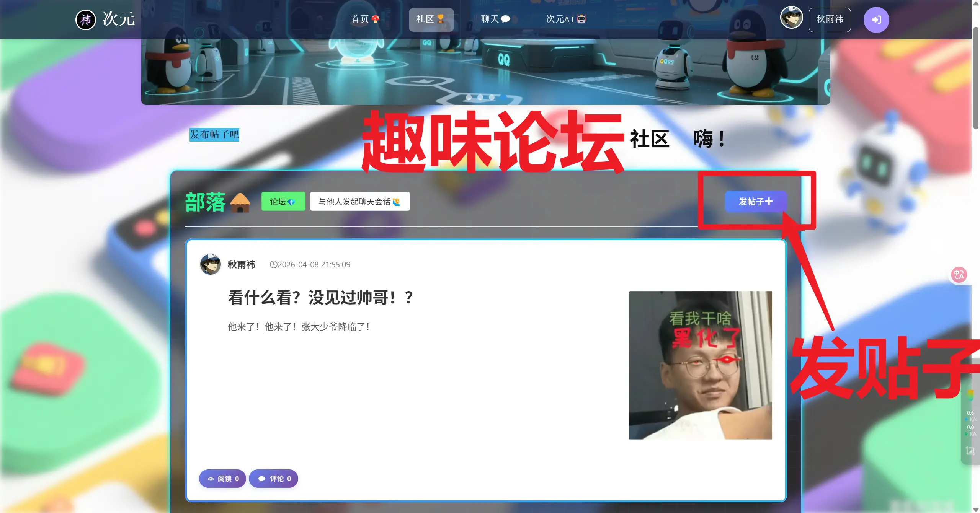Click 与他人发起聊天会话 button

pos(359,201)
